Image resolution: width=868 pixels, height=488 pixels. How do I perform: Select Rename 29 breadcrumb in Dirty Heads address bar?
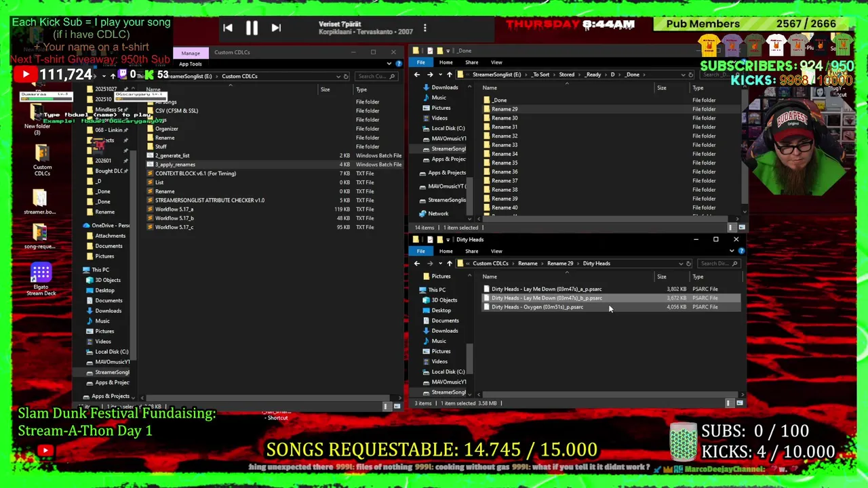560,264
